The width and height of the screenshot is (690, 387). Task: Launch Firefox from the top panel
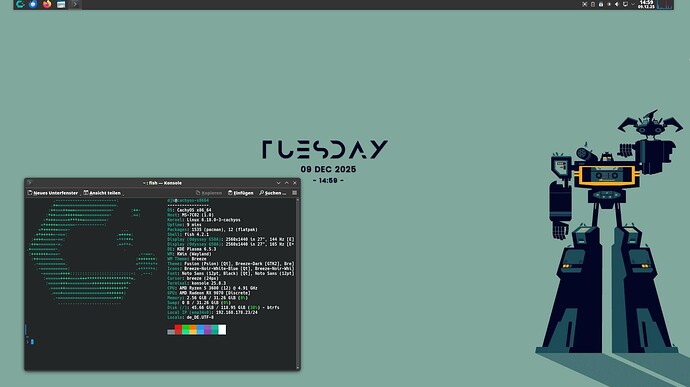coord(47,4)
